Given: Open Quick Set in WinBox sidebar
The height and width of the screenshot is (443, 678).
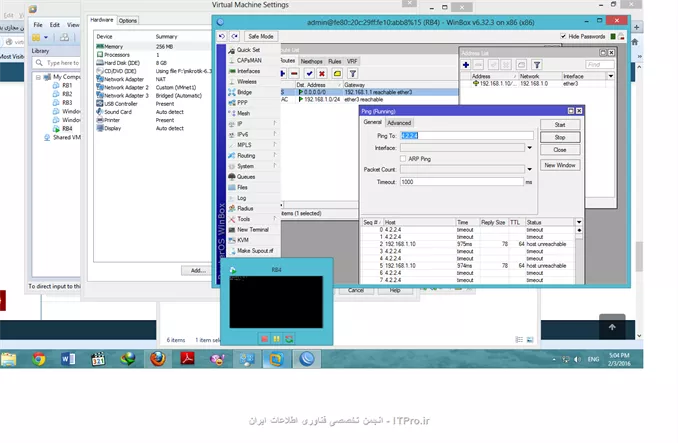Looking at the screenshot, I should pyautogui.click(x=248, y=50).
